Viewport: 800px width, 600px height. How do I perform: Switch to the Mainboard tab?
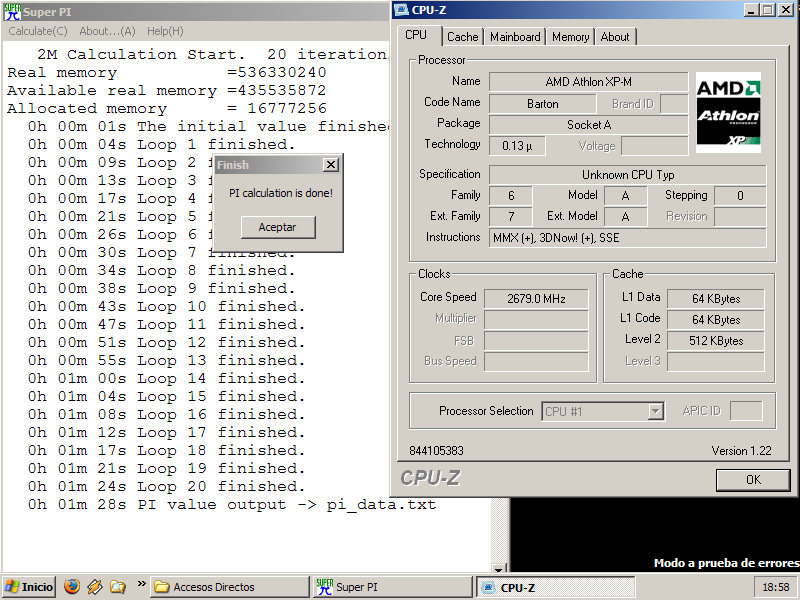coord(515,37)
